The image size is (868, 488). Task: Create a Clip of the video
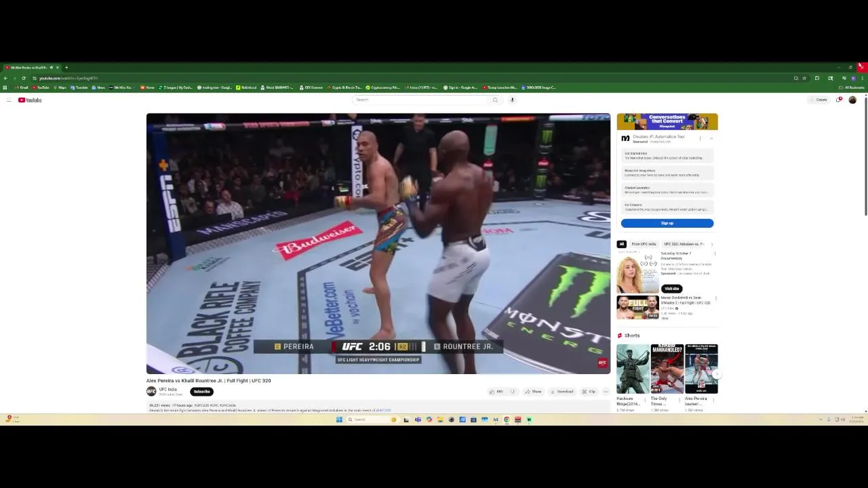(589, 392)
